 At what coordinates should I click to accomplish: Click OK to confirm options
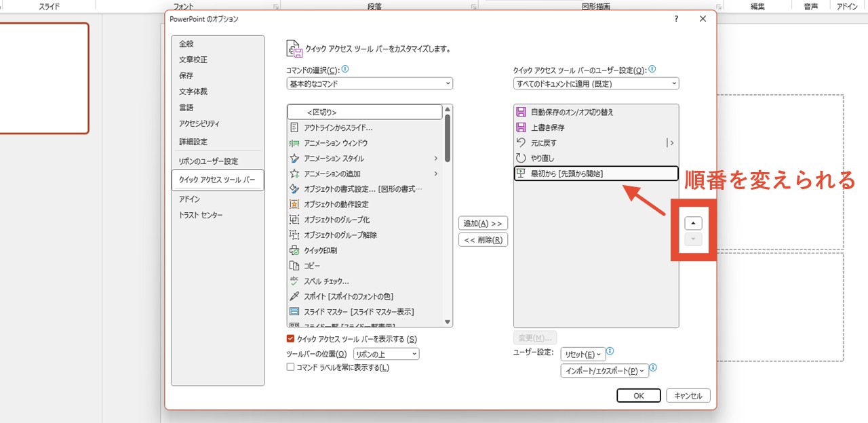639,395
